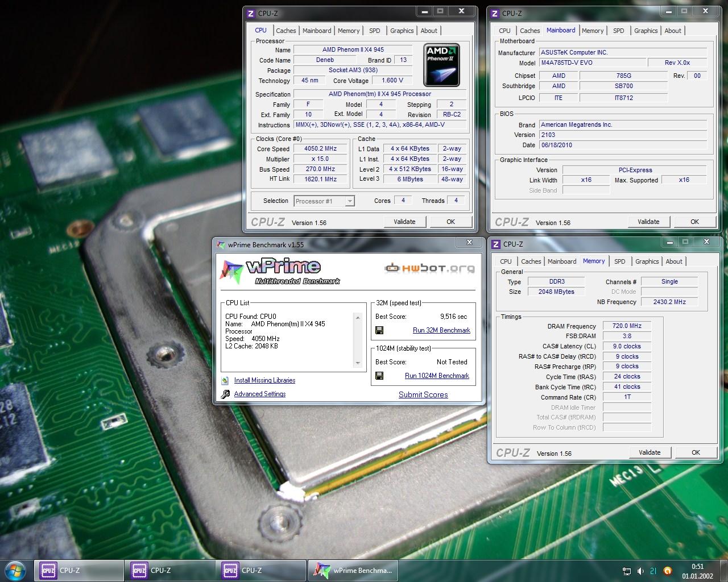Image resolution: width=728 pixels, height=582 pixels.
Task: Click the hwbot.org logo
Action: coord(429,268)
